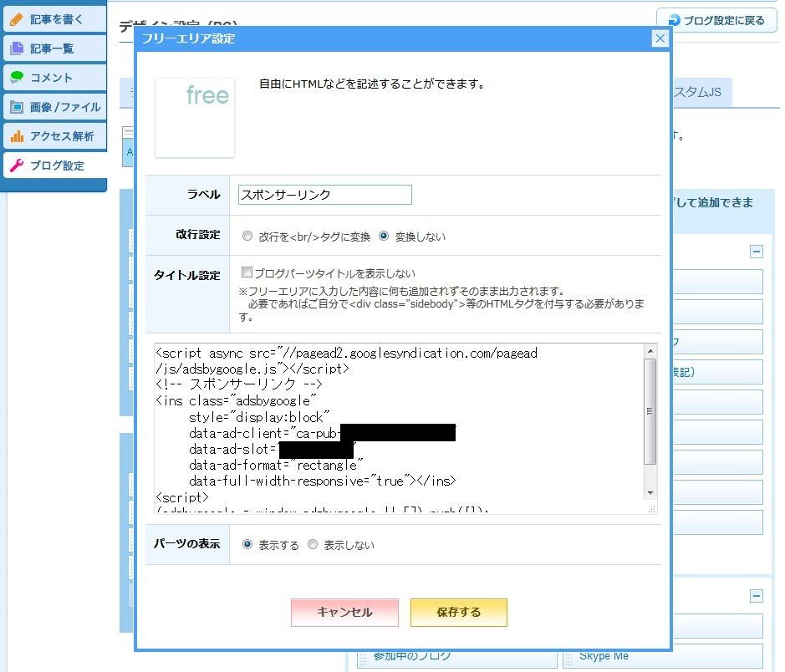Click the text 自由にHTMLなどを記述することができます。
This screenshot has width=785, height=672.
click(373, 84)
